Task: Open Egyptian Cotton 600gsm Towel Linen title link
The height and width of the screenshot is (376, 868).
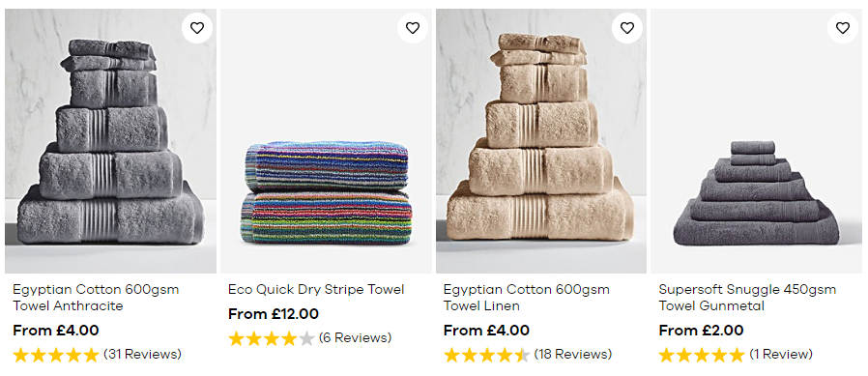Action: (x=527, y=298)
